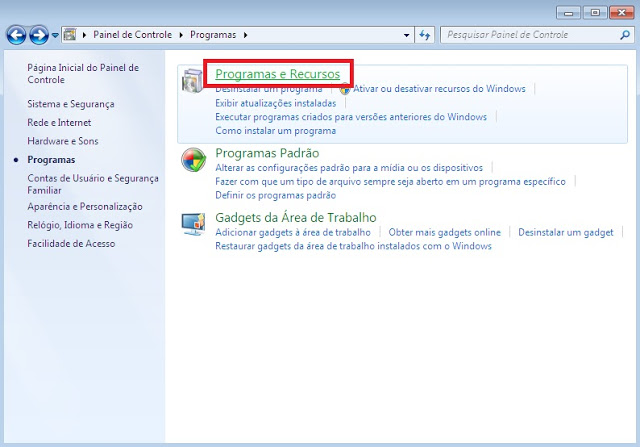Open Ativar ou desativar recursos do Windows
Image resolution: width=640 pixels, height=447 pixels.
click(439, 89)
